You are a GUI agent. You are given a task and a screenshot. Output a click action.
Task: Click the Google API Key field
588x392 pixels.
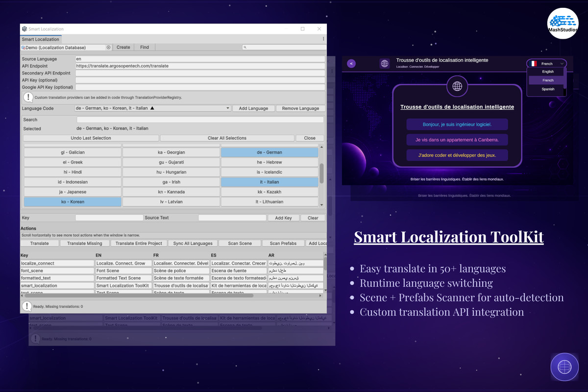click(200, 87)
